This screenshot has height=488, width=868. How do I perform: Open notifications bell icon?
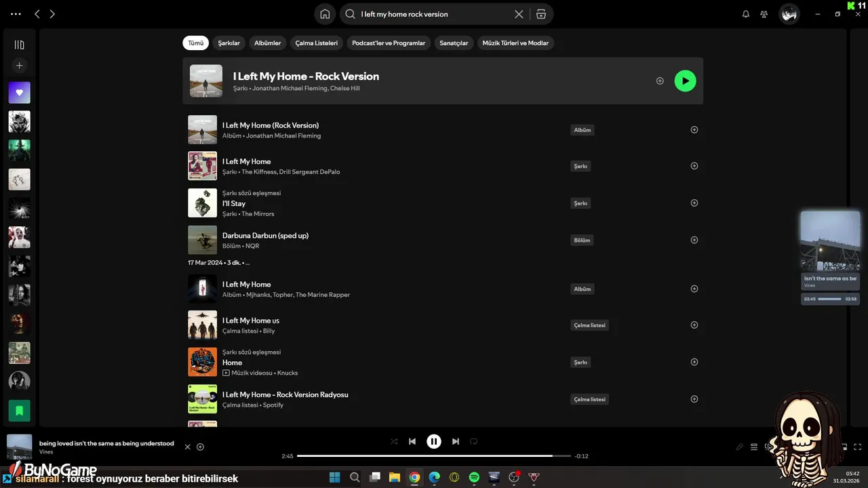pyautogui.click(x=746, y=14)
